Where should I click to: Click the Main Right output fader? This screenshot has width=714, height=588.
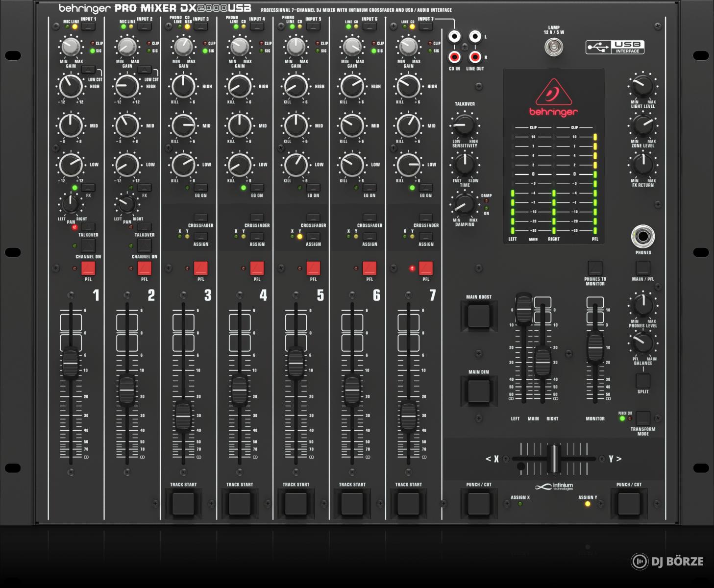542,362
